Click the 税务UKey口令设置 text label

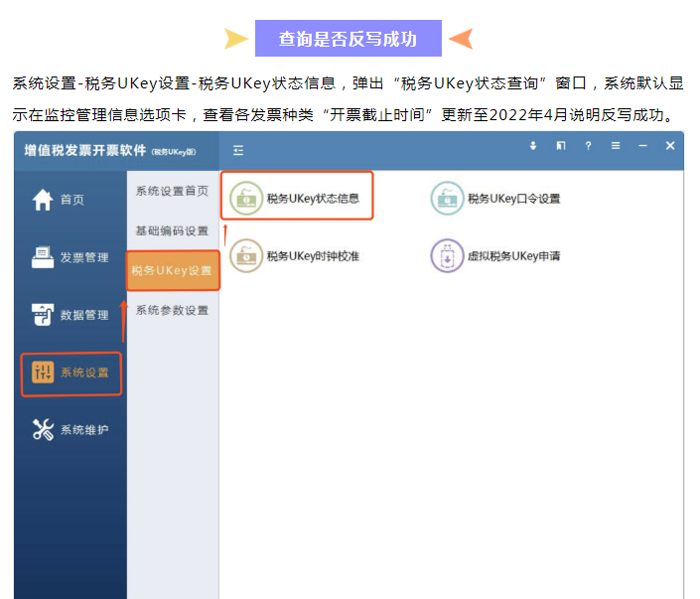[514, 199]
